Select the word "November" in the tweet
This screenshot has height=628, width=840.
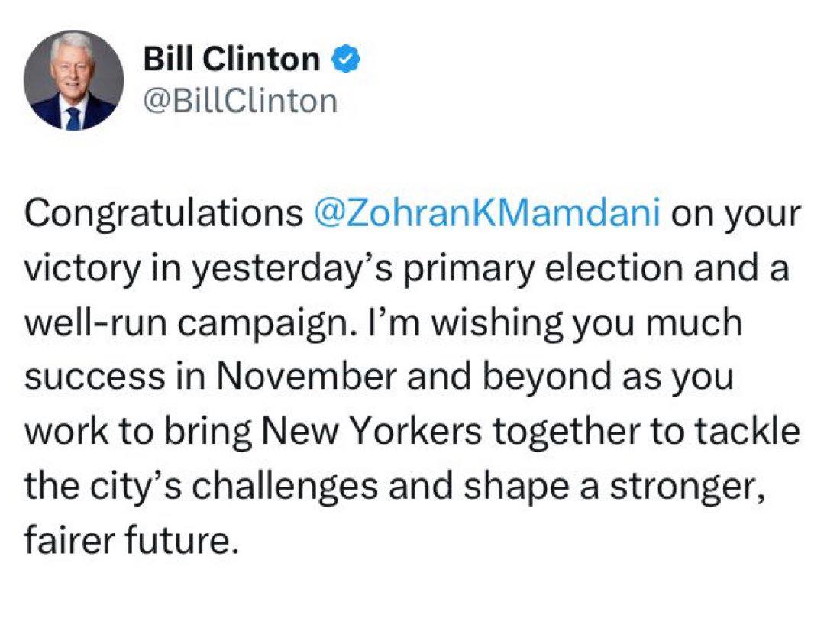click(x=306, y=376)
